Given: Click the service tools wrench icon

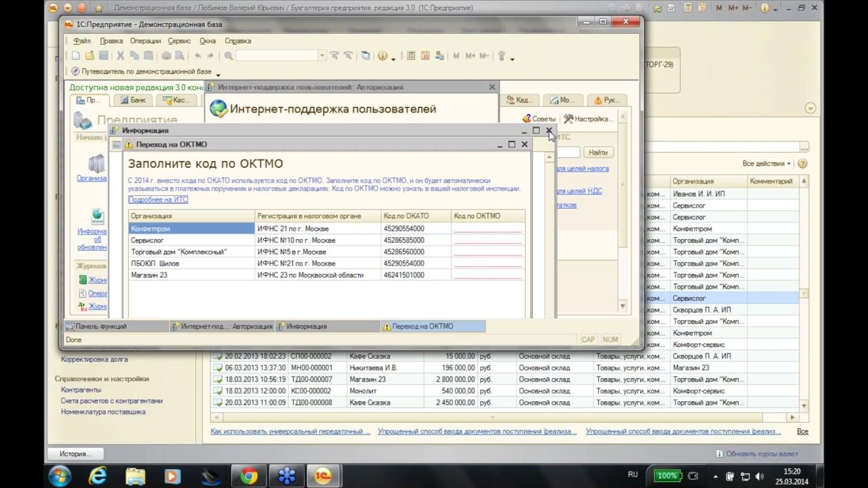Looking at the screenshot, I should click(x=502, y=56).
